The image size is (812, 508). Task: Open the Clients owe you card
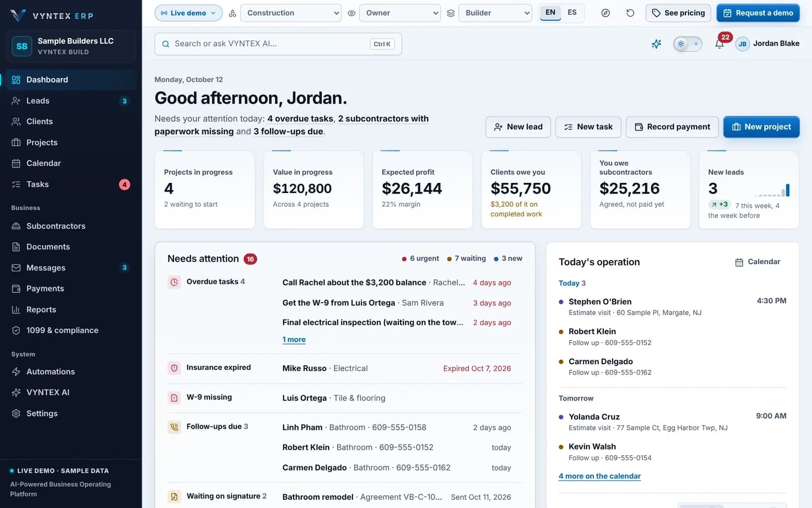(531, 189)
